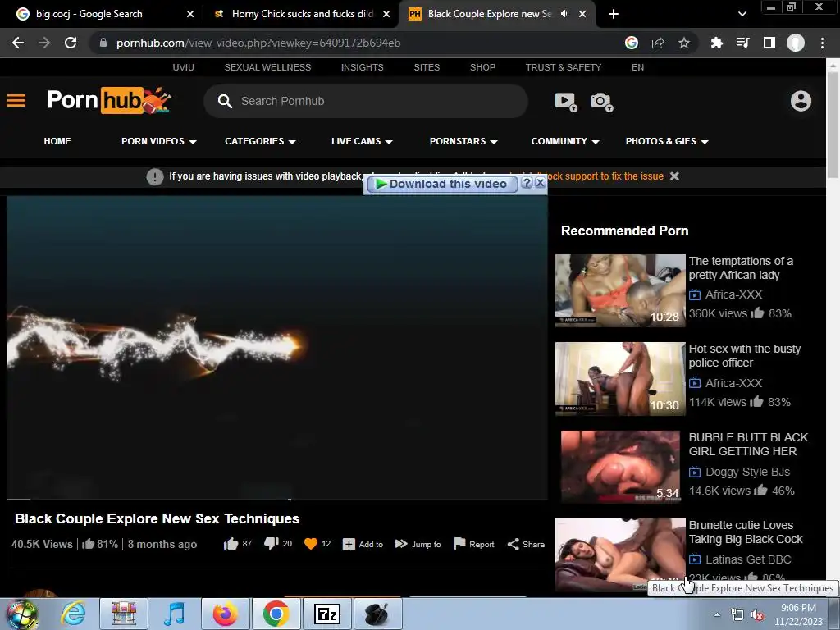The height and width of the screenshot is (630, 840).
Task: Reload the current page
Action: [71, 43]
